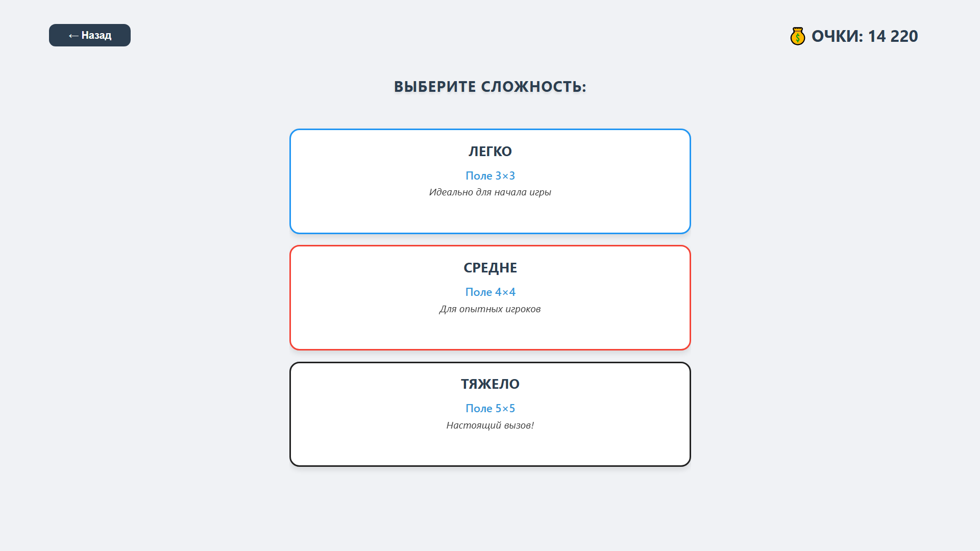Click the Идеально для начала игры description
This screenshot has width=980, height=551.
[490, 192]
